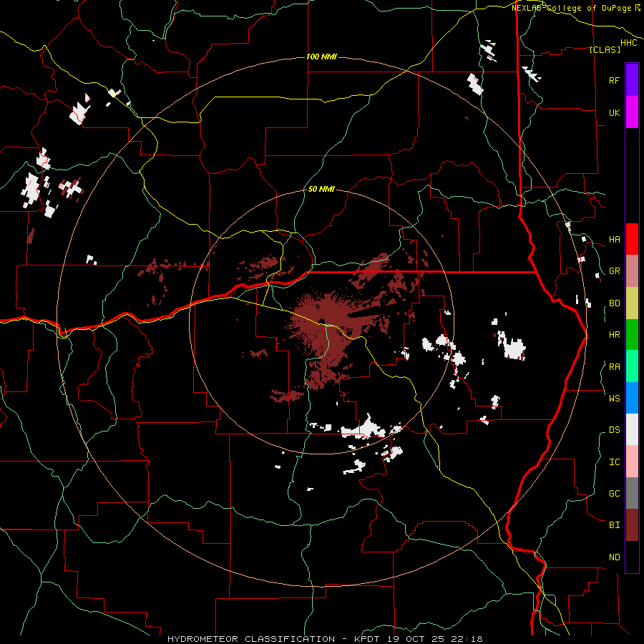Click the 19 OCT 25 date text

coord(416,639)
